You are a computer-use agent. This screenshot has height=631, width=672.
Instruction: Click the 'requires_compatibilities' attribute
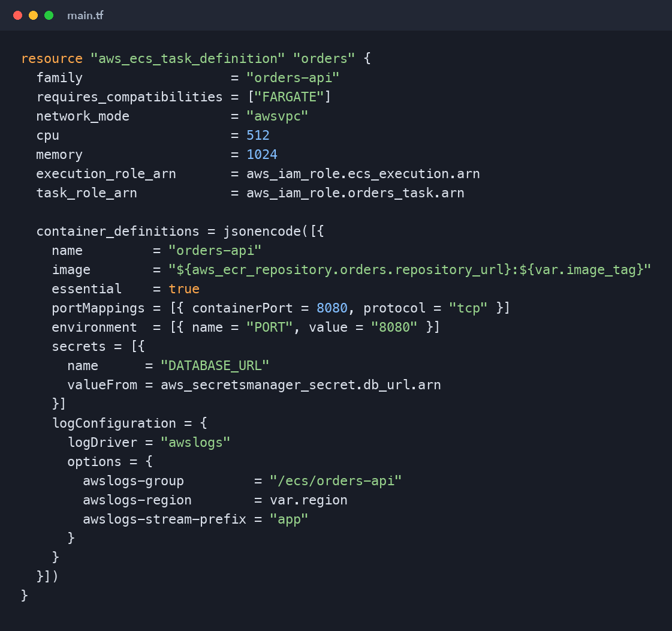tap(129, 97)
